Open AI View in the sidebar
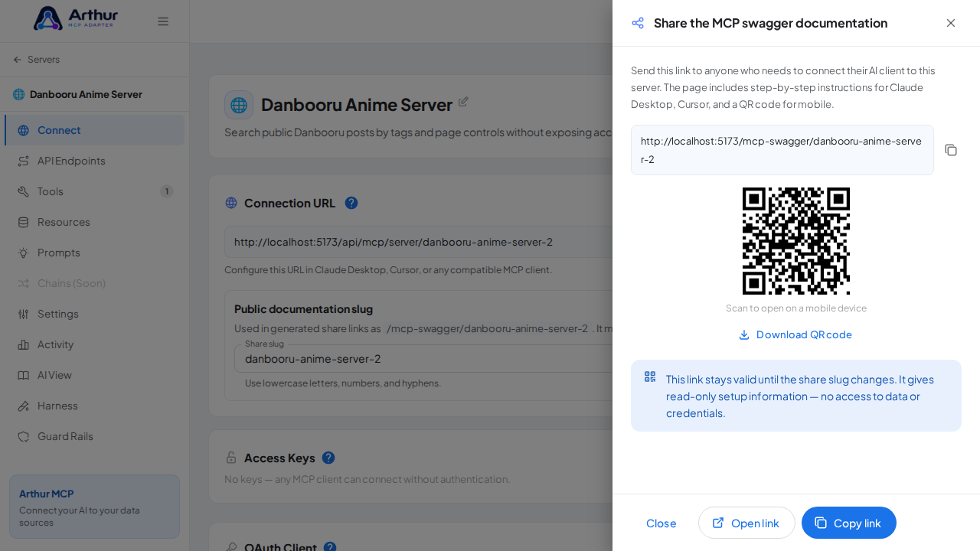Viewport: 980px width, 551px height. pyautogui.click(x=95, y=375)
